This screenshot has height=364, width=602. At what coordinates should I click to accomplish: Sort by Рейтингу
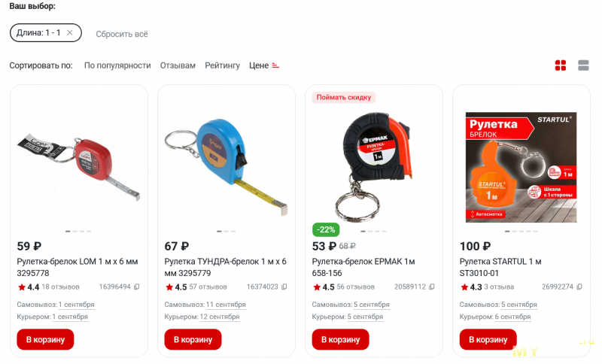coord(222,65)
